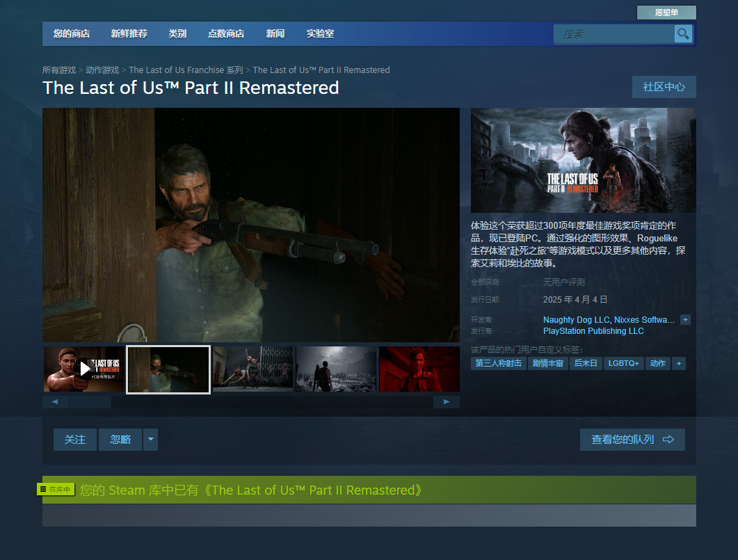Select the red-lit Ellie screenshot thumbnail
The height and width of the screenshot is (560, 738).
pyautogui.click(x=419, y=369)
